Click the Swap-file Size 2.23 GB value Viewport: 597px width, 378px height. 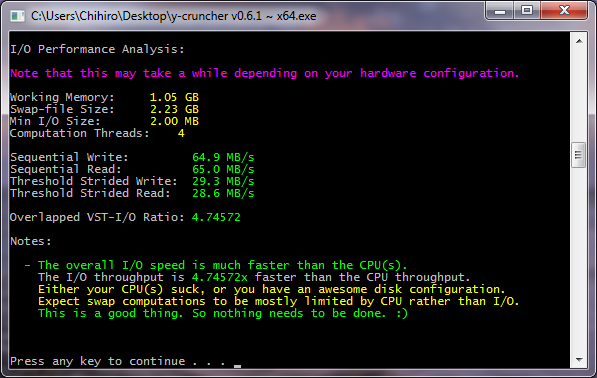click(x=174, y=109)
